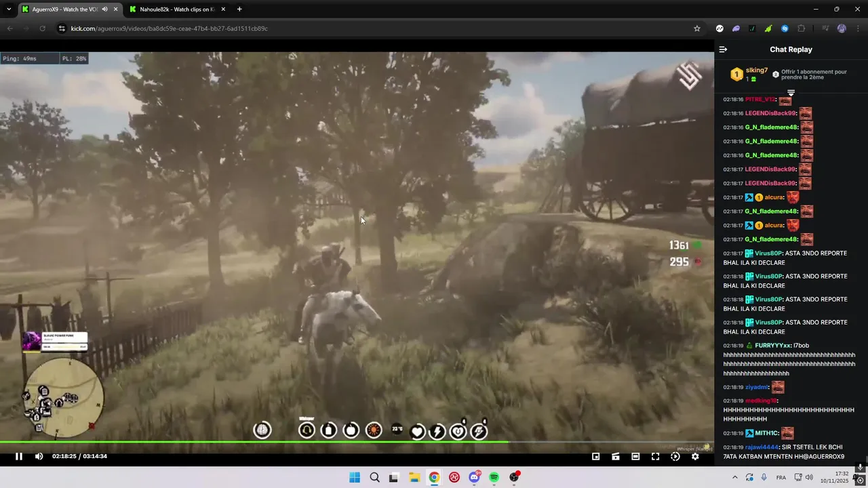Open the volume tray control
Viewport: 868px width, 488px height.
(808, 477)
